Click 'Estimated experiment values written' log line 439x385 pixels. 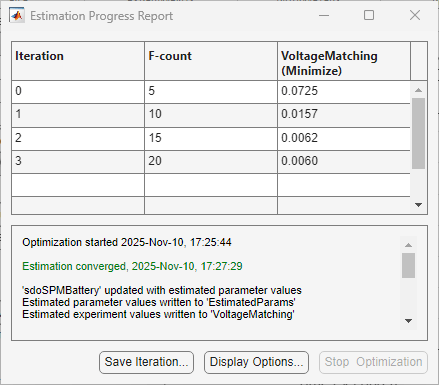pyautogui.click(x=158, y=314)
